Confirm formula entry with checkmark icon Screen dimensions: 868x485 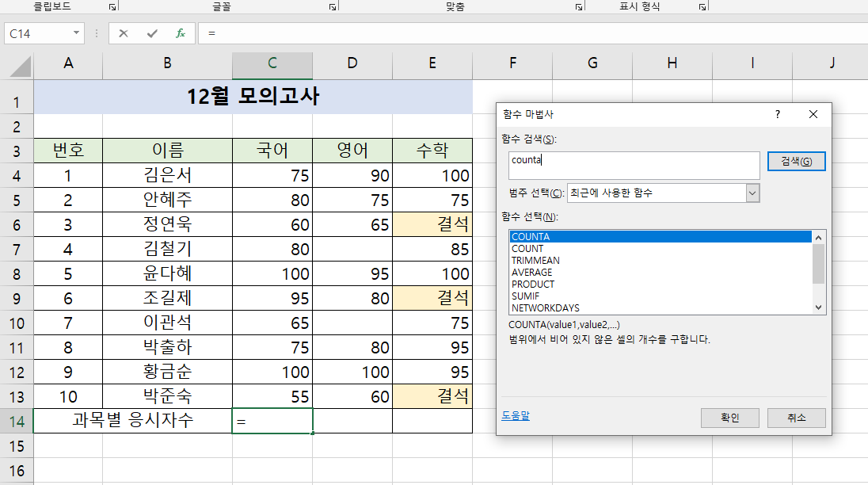click(x=152, y=34)
